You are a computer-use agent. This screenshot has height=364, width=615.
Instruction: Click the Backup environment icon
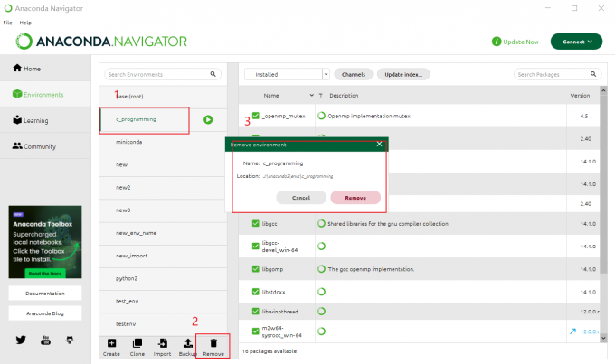(x=188, y=343)
